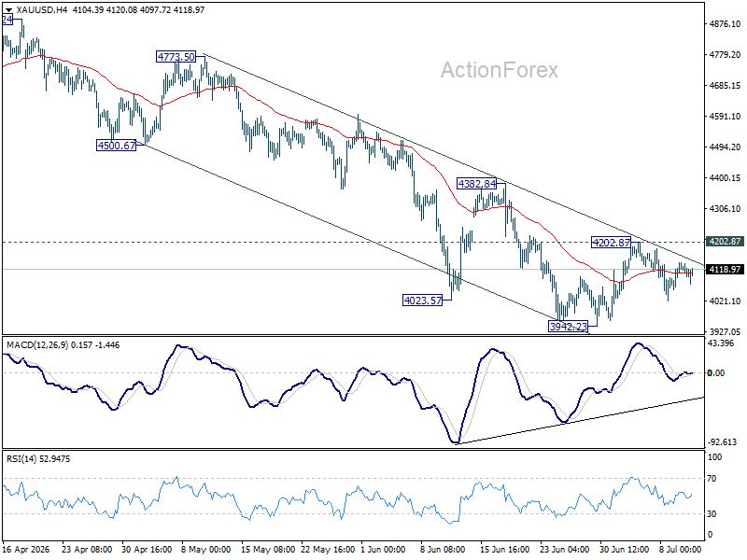Select the 22 May 16:00 time label

(x=328, y=550)
